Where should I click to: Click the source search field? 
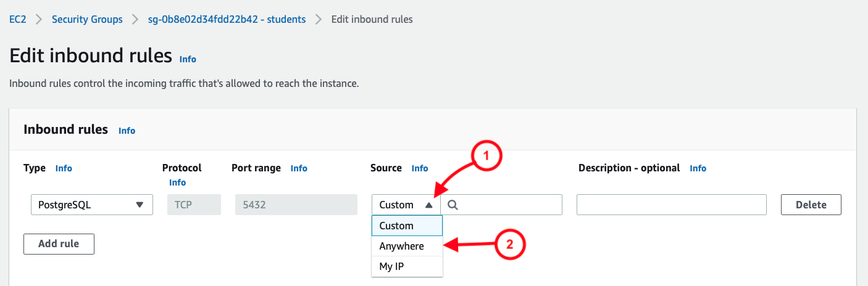click(501, 205)
